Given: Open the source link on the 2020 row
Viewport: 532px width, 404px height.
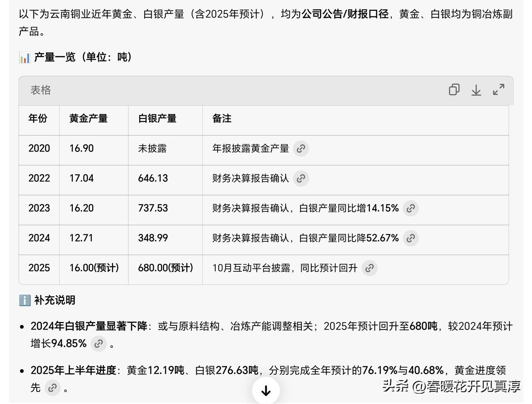Looking at the screenshot, I should pyautogui.click(x=301, y=149).
